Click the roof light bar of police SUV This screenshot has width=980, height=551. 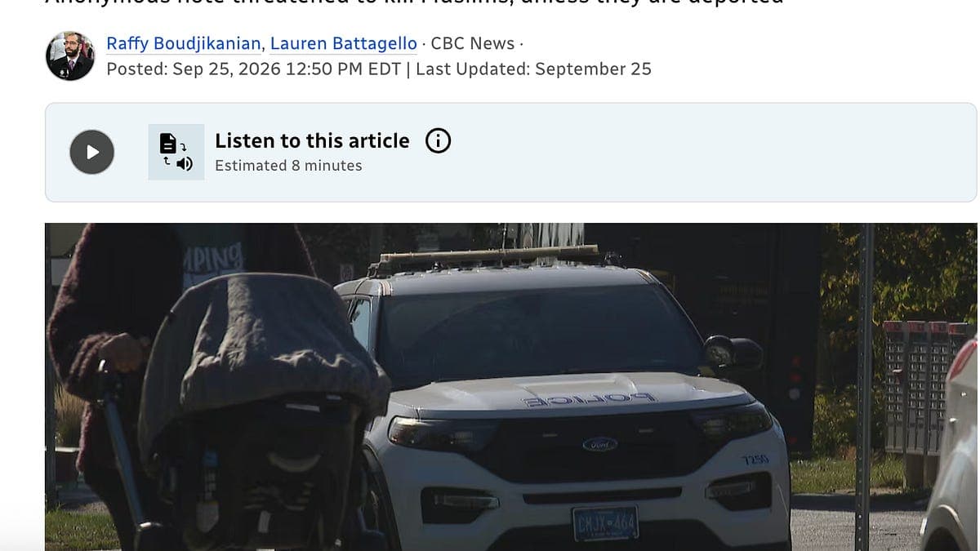(x=488, y=260)
